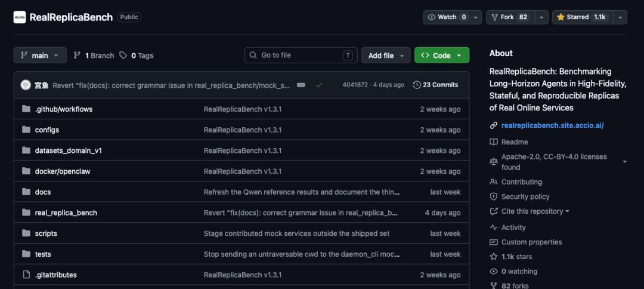The width and height of the screenshot is (644, 289).
Task: Open the Security policy link
Action: pyautogui.click(x=525, y=196)
